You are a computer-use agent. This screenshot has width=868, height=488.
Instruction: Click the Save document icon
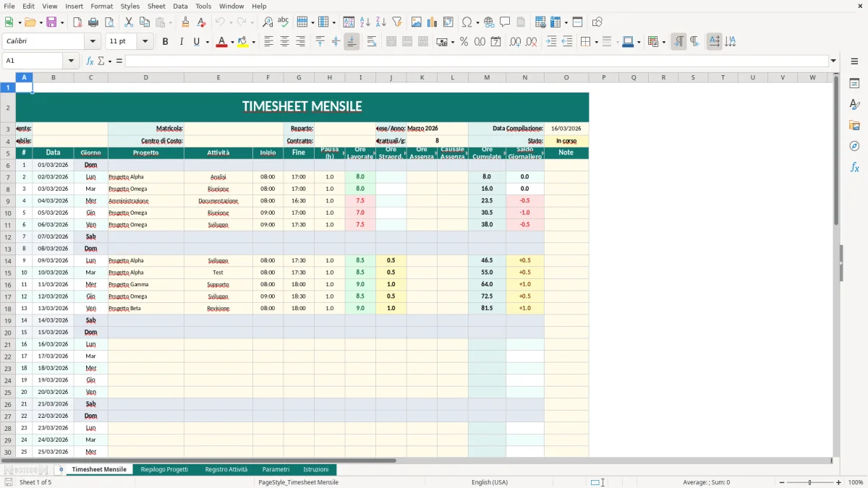coord(51,22)
